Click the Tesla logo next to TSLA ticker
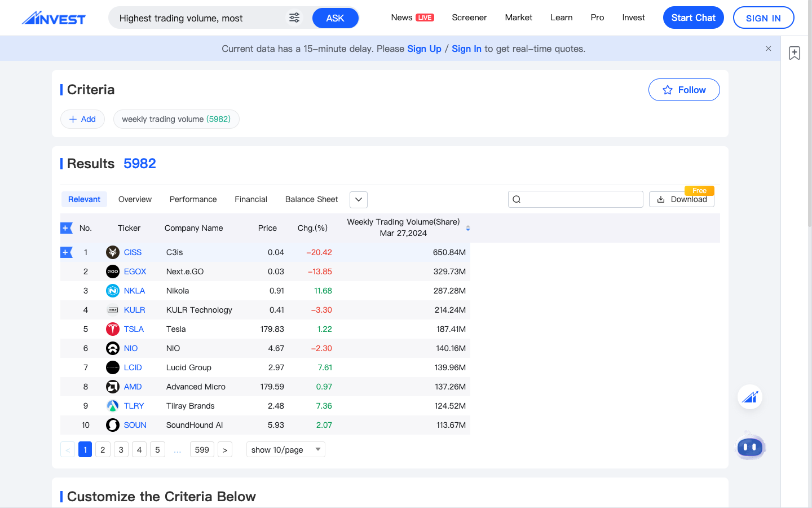The width and height of the screenshot is (812, 508). pos(112,329)
